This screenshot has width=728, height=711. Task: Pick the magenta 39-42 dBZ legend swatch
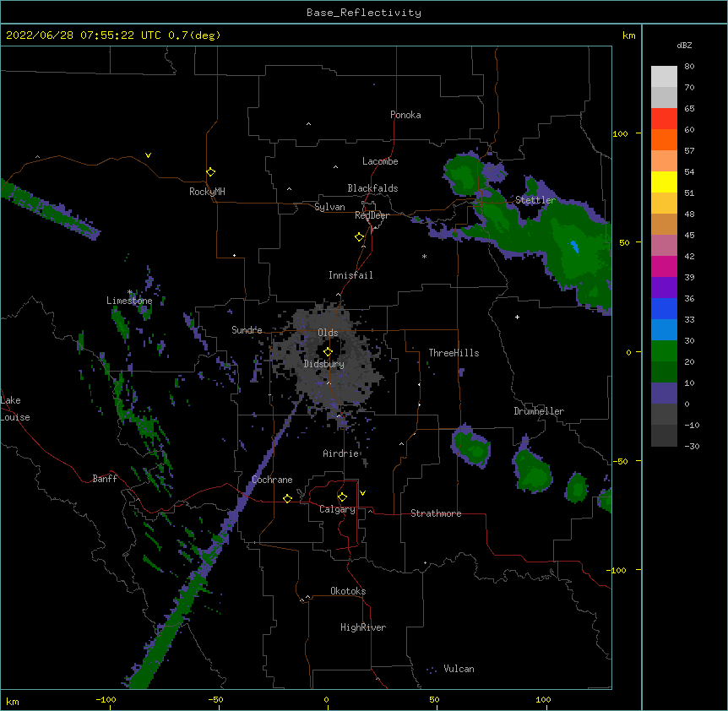point(664,266)
